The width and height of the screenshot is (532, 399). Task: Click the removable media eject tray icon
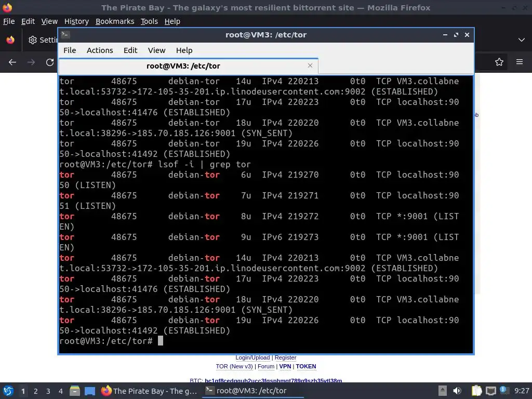[443, 391]
